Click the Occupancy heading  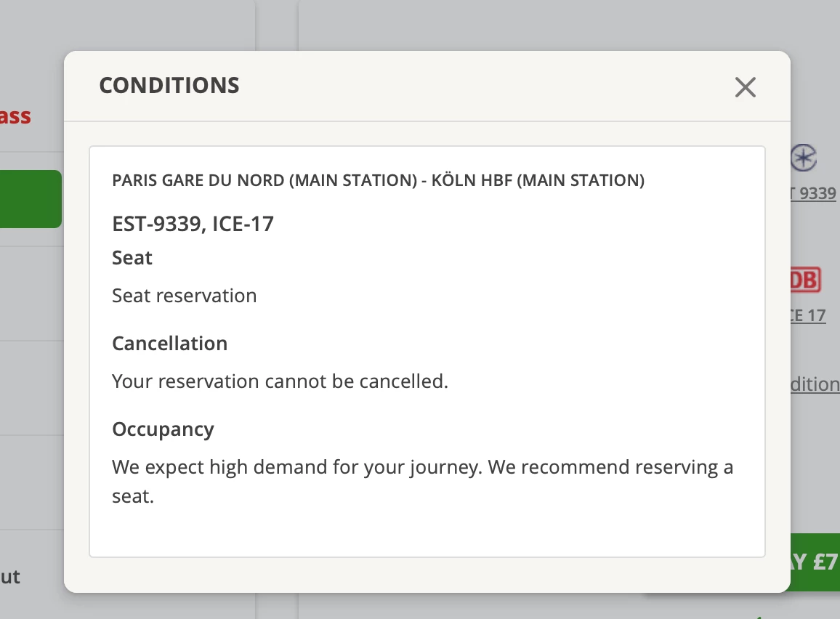click(x=163, y=429)
